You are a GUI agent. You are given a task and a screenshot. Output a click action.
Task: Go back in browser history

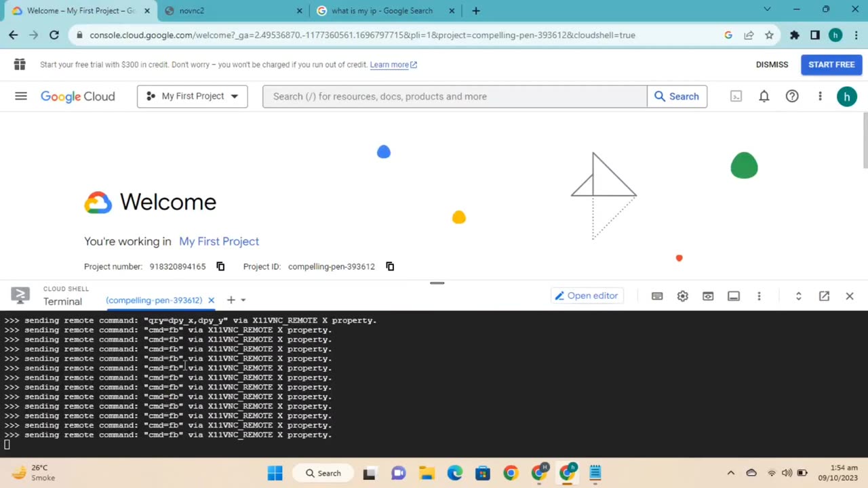(x=14, y=35)
